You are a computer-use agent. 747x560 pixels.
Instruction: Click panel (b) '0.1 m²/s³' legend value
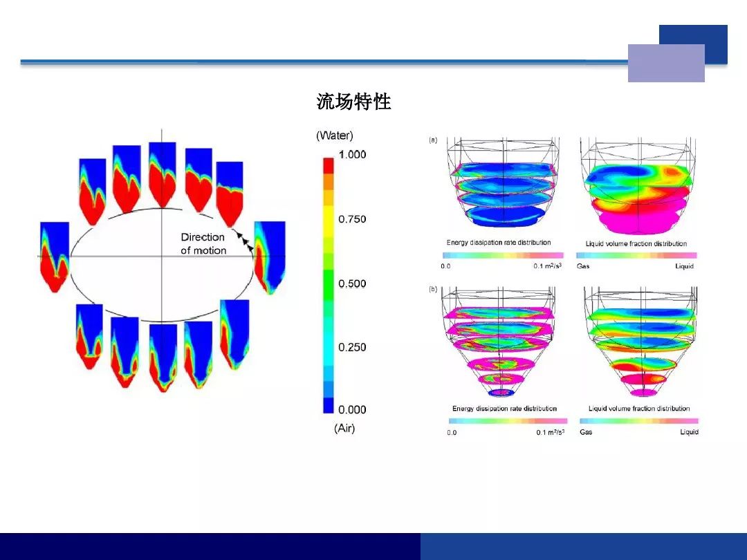(551, 432)
